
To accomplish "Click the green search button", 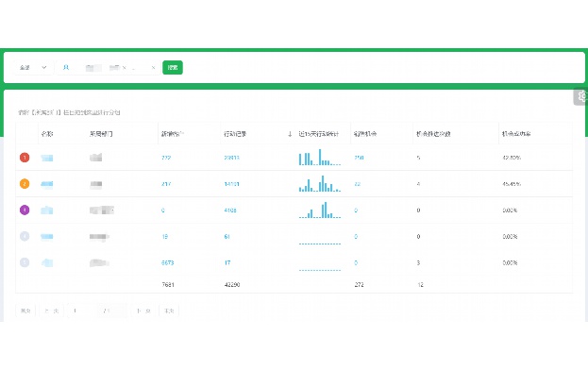I will (x=173, y=67).
